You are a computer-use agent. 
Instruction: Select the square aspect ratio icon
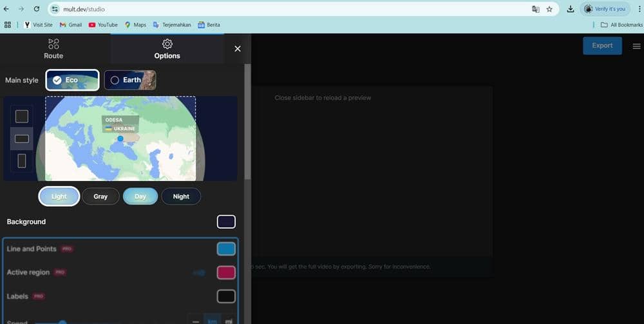(x=22, y=117)
